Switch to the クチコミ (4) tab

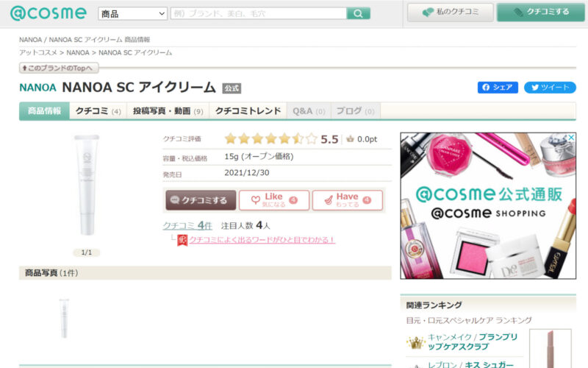pos(98,111)
